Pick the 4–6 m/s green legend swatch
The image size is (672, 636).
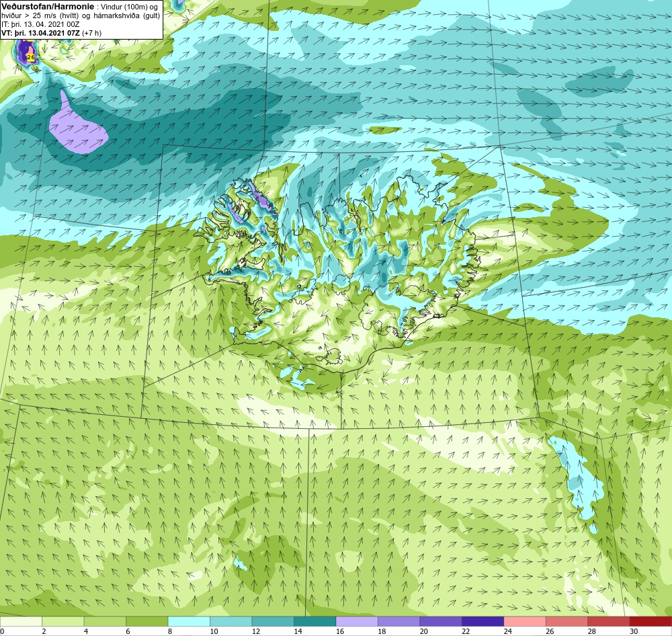[x=105, y=621]
